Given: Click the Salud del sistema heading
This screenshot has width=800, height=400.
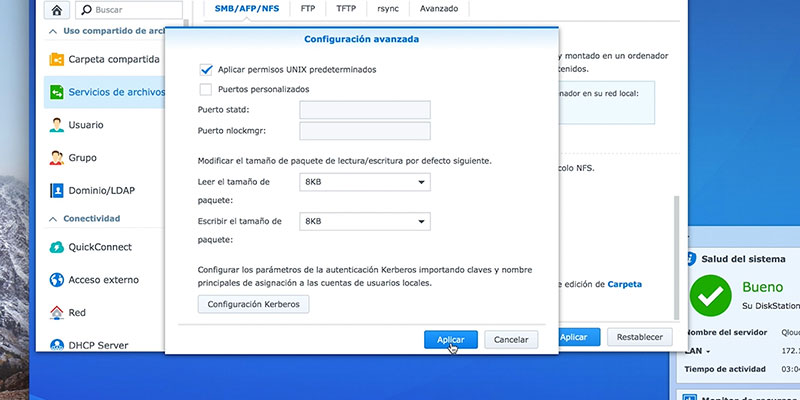Looking at the screenshot, I should pos(743,259).
